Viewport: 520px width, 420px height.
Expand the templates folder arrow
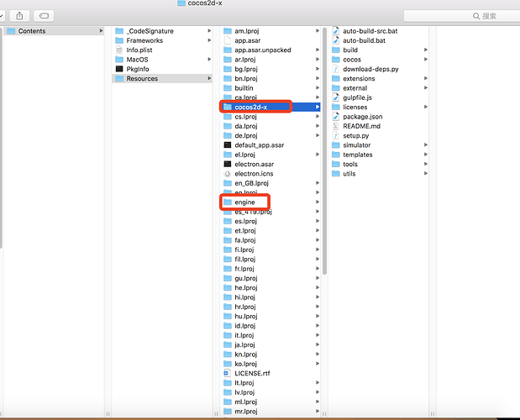pyautogui.click(x=426, y=155)
